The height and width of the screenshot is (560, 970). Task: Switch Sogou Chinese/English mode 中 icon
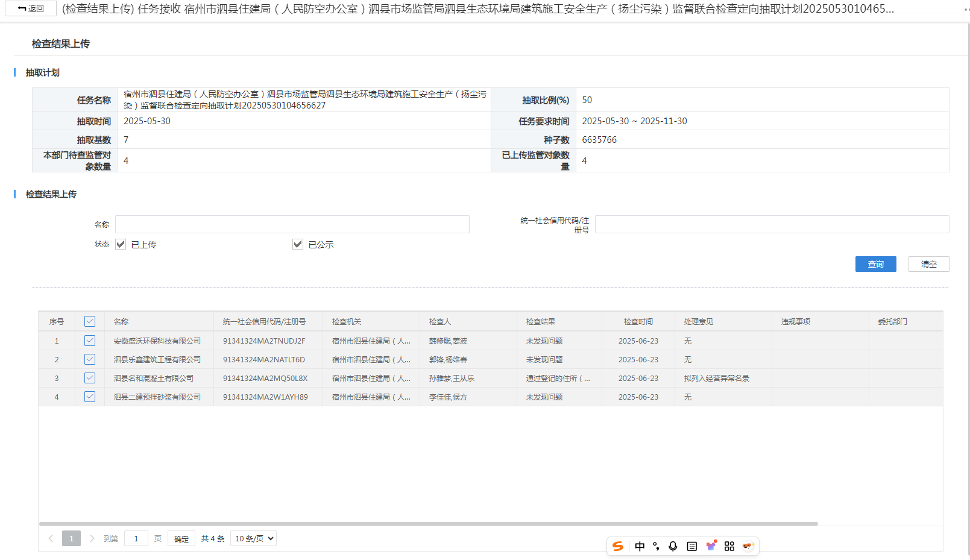click(x=640, y=546)
